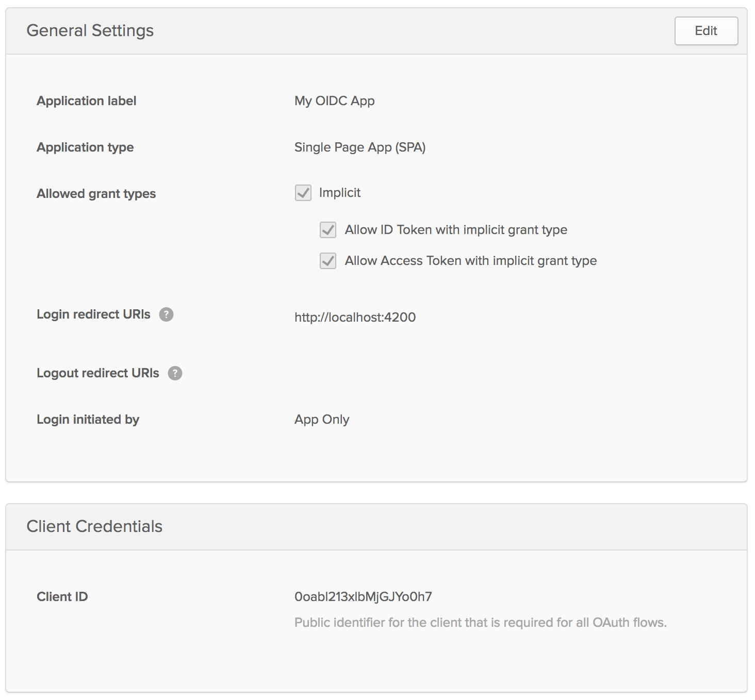Click the Public identifier description under Client ID

tap(480, 623)
